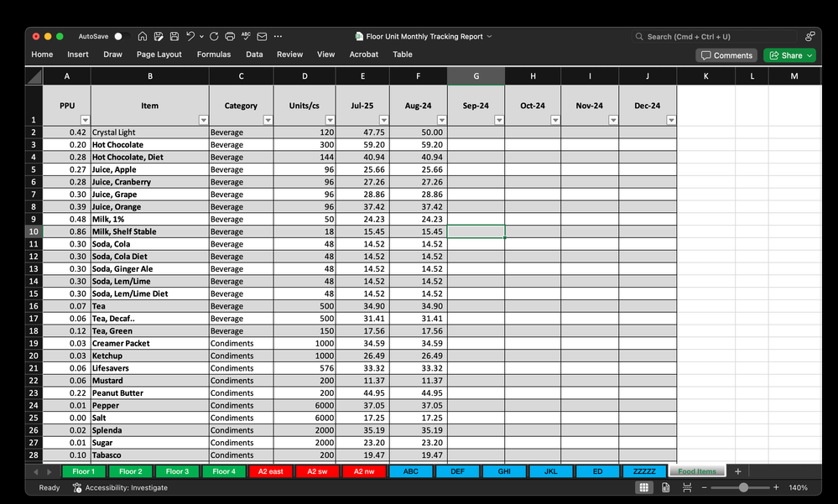838x504 pixels.
Task: Expand the Undo history chevron
Action: coord(201,36)
